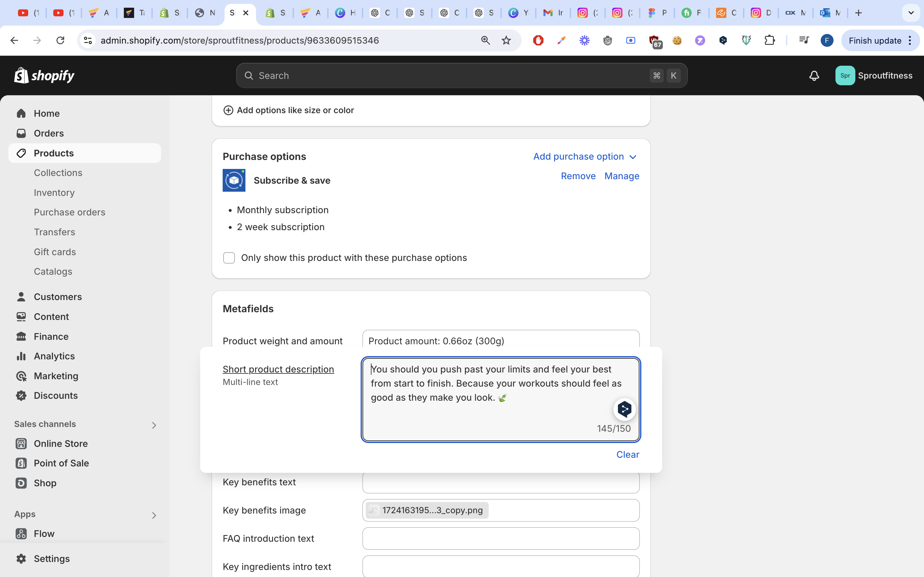The height and width of the screenshot is (577, 924).
Task: Click the Manage link for subscription
Action: click(x=621, y=176)
